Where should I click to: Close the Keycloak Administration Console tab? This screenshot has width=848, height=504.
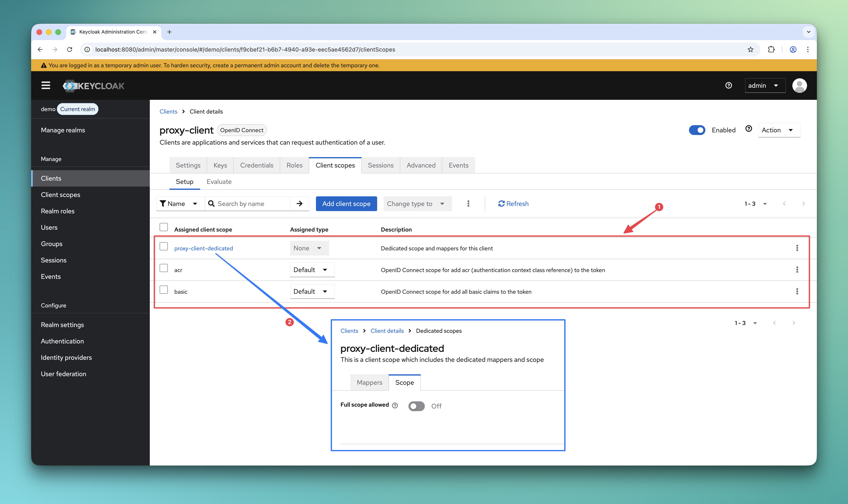click(154, 32)
